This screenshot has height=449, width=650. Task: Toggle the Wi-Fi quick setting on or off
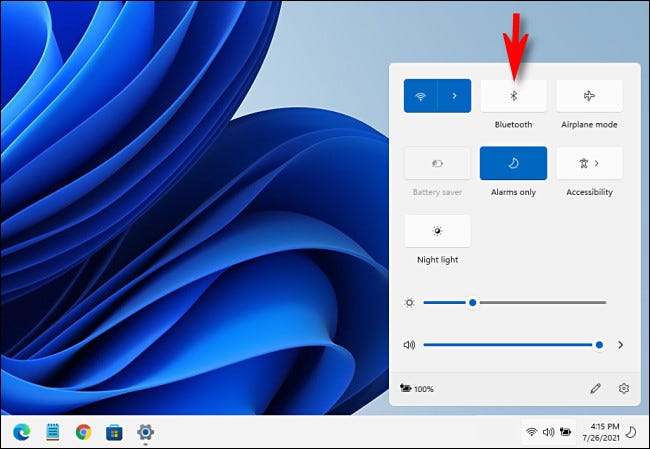point(420,96)
